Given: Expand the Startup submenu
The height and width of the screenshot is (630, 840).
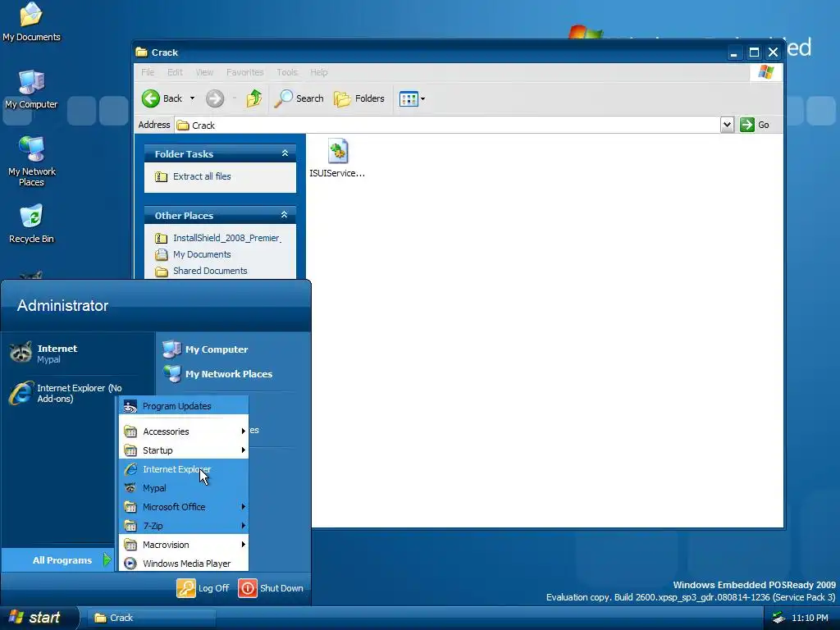Looking at the screenshot, I should coord(183,450).
